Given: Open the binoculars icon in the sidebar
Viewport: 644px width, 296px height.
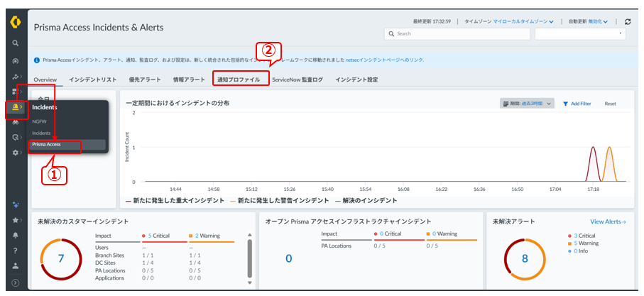Looking at the screenshot, I should point(15,122).
